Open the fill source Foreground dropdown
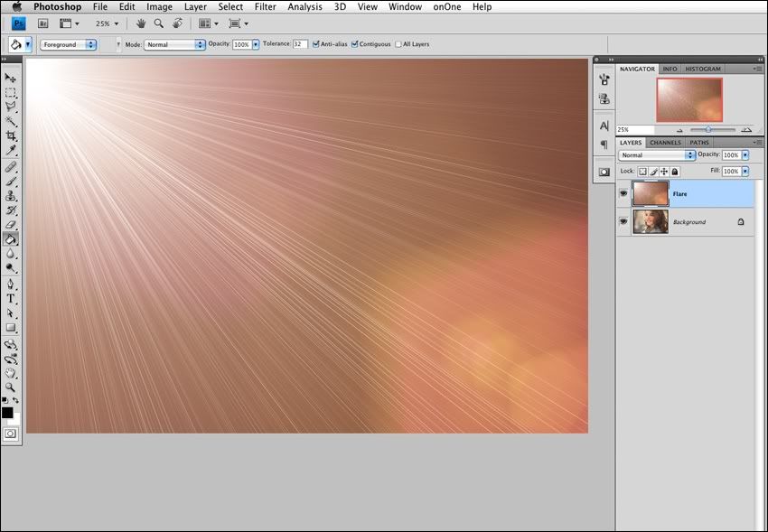Screen dimensions: 768x532 [68, 44]
